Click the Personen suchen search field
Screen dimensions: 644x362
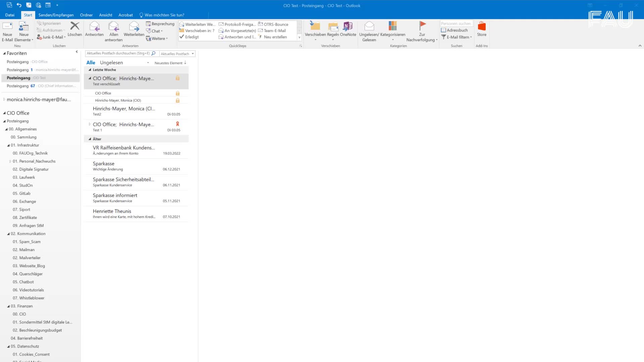pyautogui.click(x=456, y=23)
